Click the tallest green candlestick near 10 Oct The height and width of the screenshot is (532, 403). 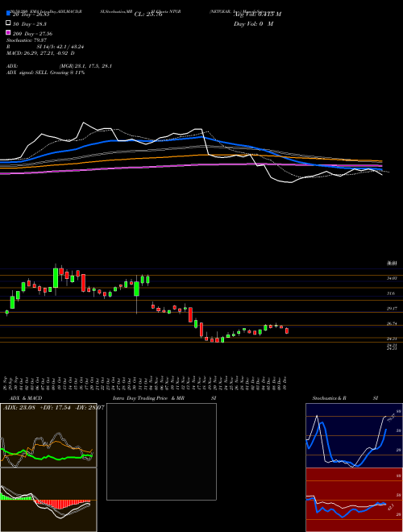click(56, 278)
